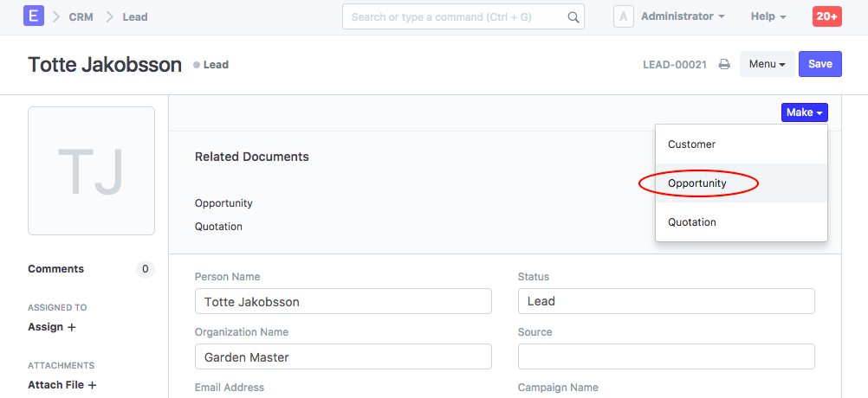Choose Customer in the Make menu
Screen dimensions: 868x398
(691, 144)
